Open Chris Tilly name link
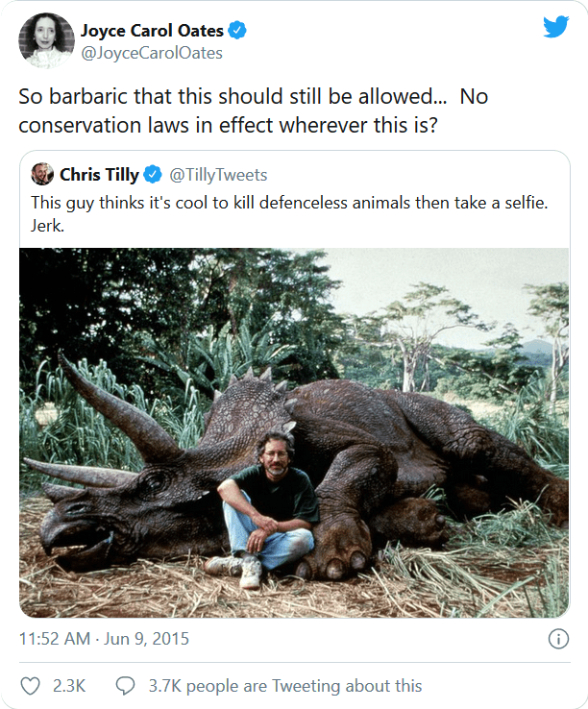Screen dimensions: 588x709 coord(99,175)
